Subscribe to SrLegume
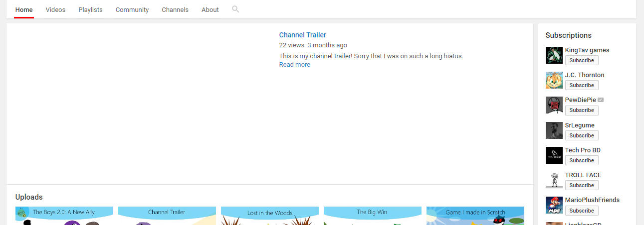The image size is (644, 225). pyautogui.click(x=582, y=135)
